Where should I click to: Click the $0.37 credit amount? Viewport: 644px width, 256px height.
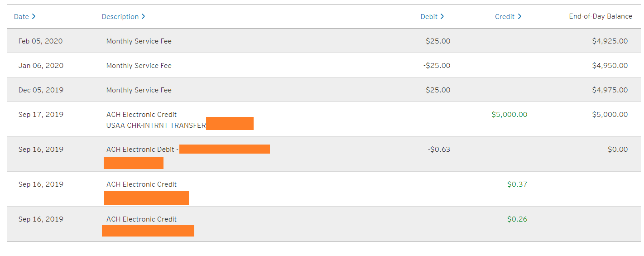point(517,184)
